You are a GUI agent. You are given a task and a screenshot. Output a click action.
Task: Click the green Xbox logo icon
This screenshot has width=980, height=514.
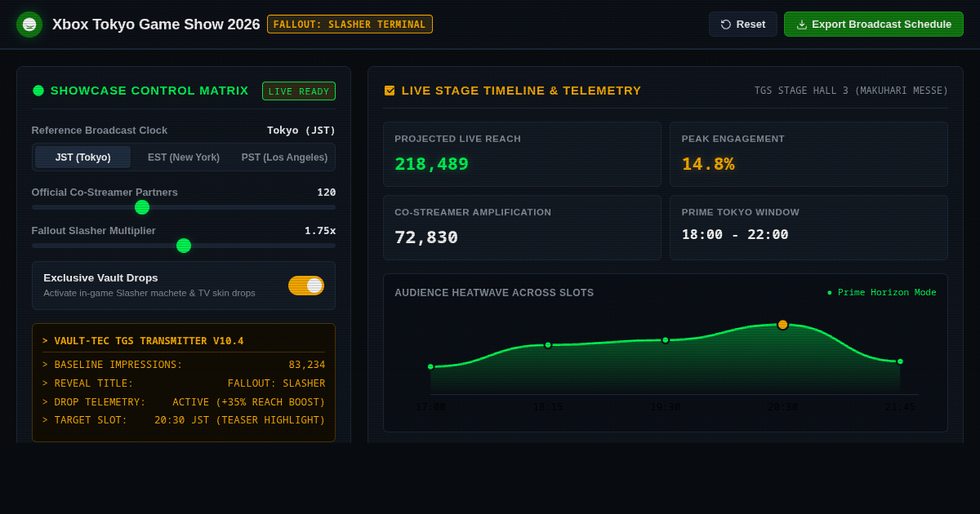click(x=29, y=24)
